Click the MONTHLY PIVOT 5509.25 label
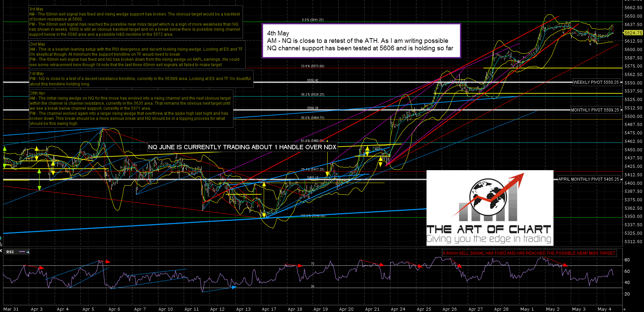The width and height of the screenshot is (644, 312). 595,110
